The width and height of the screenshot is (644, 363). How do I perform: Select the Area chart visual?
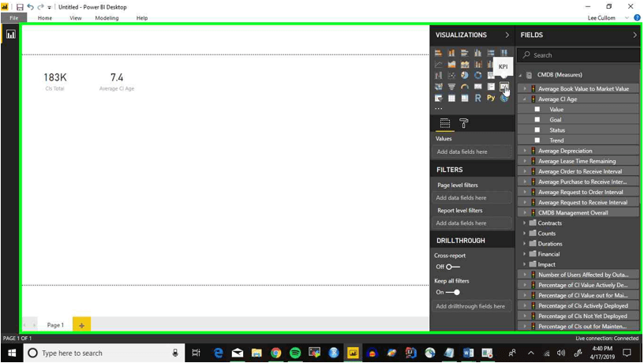(451, 64)
